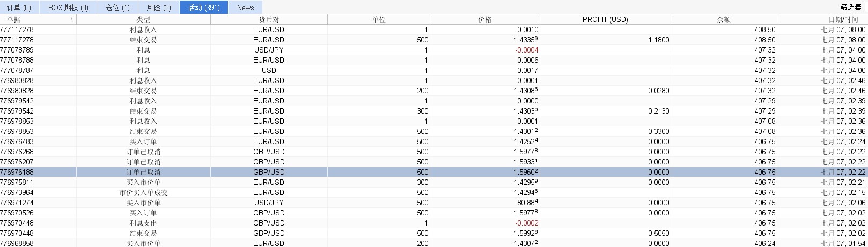
Task: Select ticket number 776973964
Action: (x=17, y=192)
